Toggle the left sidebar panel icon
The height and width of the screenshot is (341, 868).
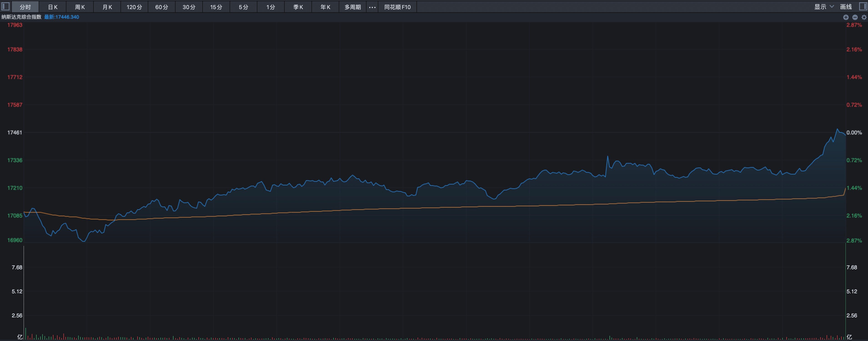coord(5,6)
